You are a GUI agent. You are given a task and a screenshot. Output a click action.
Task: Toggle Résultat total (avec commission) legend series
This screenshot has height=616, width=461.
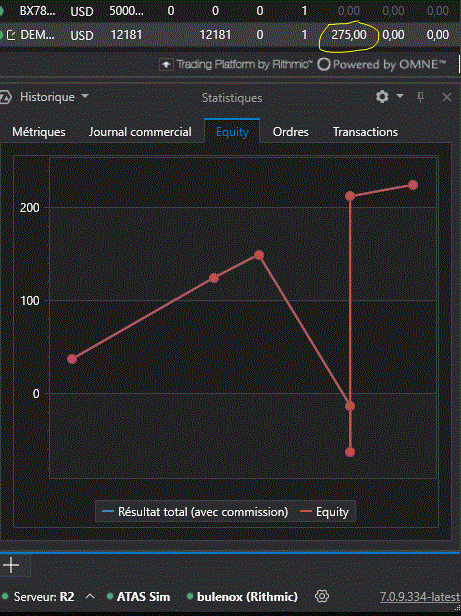[195, 512]
